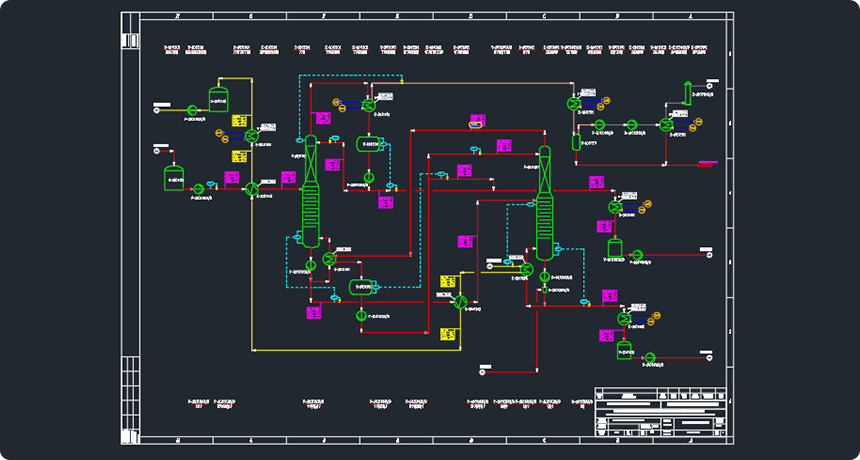Select the green vessel at top-left corner
Viewport: 860px width, 460px height.
click(x=218, y=97)
